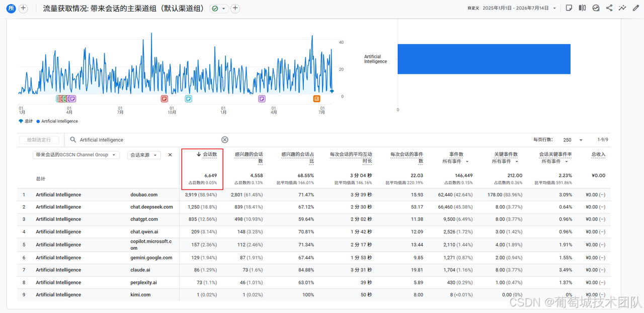644x313 pixels.
Task: Click the share report icon
Action: pyautogui.click(x=609, y=8)
